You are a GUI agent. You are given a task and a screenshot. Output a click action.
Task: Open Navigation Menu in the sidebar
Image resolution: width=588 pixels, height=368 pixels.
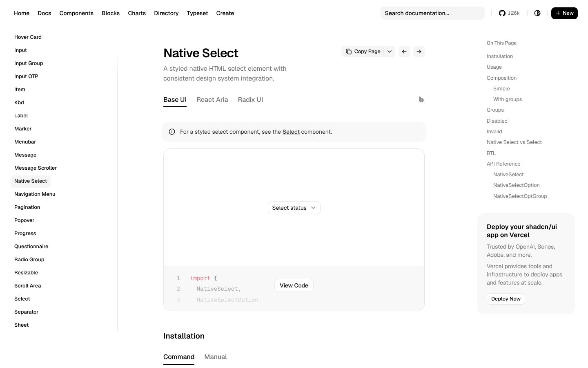click(x=35, y=194)
